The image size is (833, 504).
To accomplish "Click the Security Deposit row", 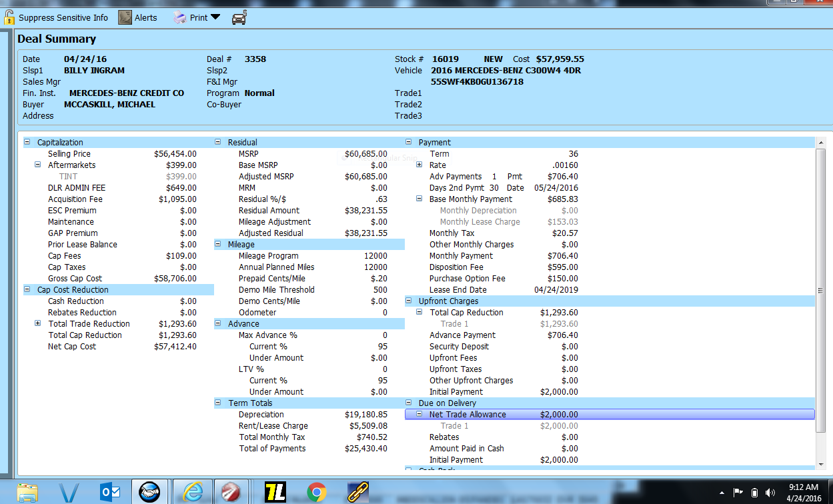I will point(610,346).
